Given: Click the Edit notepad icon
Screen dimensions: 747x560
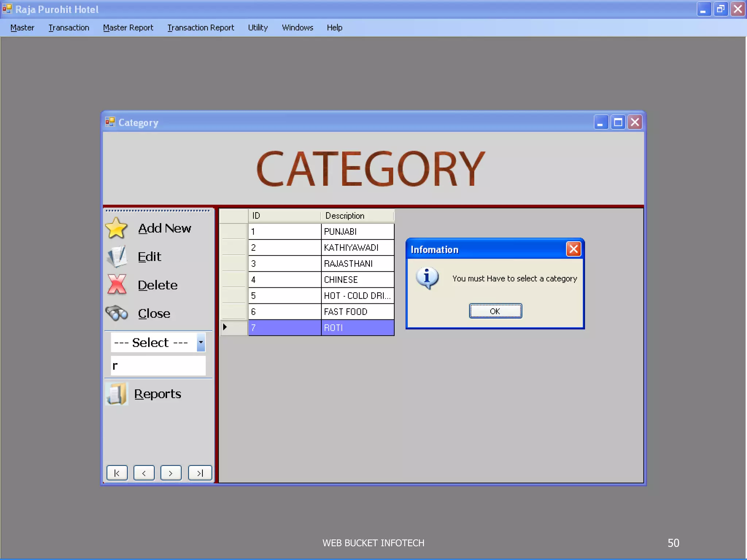Looking at the screenshot, I should click(117, 257).
